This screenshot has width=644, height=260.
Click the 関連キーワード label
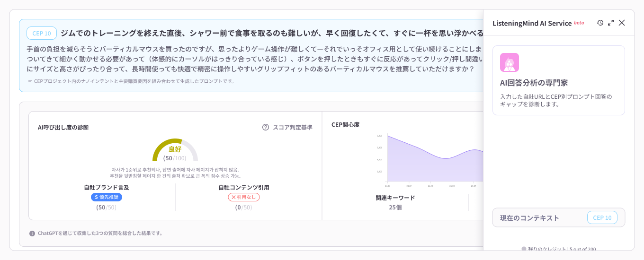(395, 198)
